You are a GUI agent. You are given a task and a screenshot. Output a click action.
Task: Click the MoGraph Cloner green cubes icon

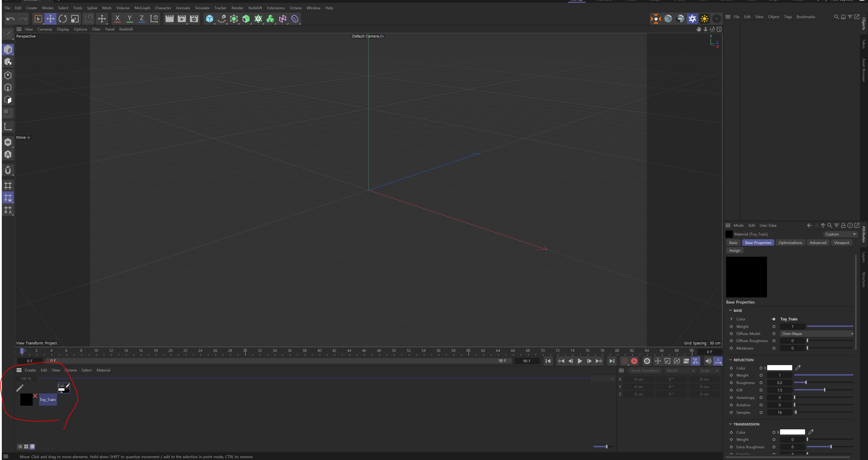271,19
